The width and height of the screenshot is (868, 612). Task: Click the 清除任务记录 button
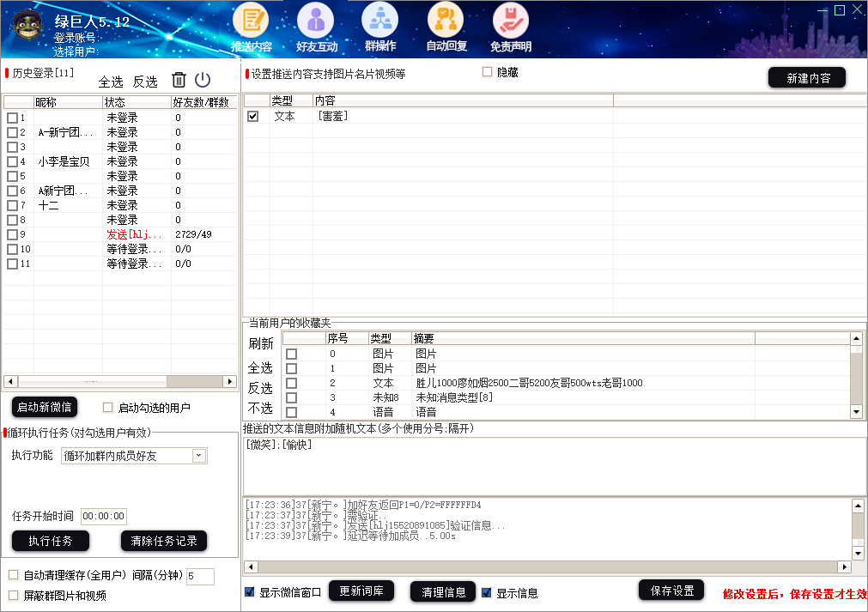[164, 541]
